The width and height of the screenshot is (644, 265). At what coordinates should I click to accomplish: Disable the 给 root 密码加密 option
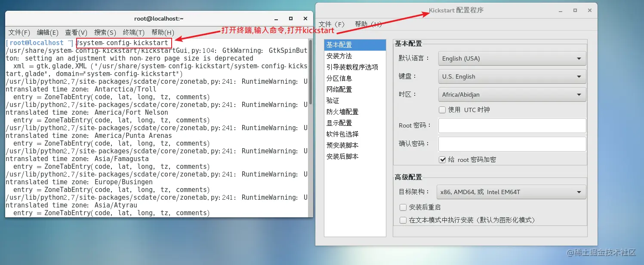pyautogui.click(x=443, y=159)
